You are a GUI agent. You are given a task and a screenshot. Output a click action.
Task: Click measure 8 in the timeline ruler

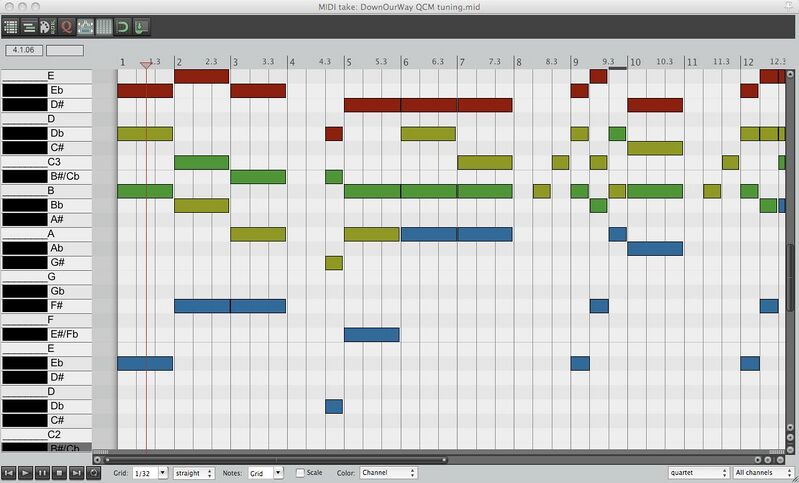pos(519,62)
